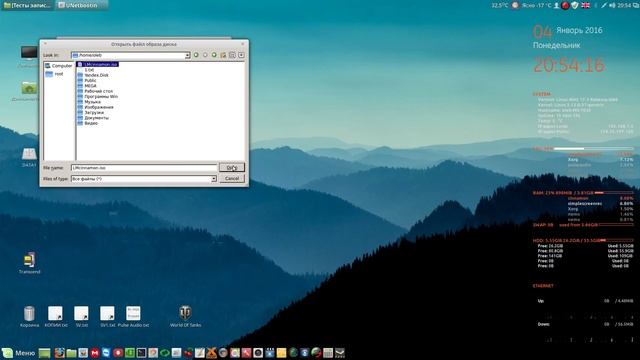Screen dimensions: 640x360
Task: Open the Pulse Audio.txt desktop file
Action: 133,316
